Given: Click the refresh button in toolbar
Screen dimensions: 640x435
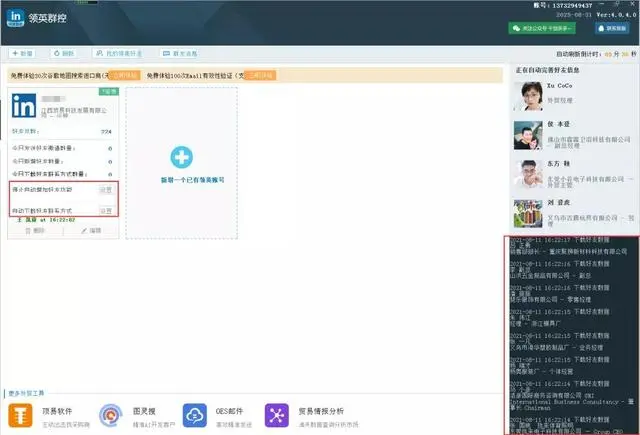Looking at the screenshot, I should tap(64, 53).
